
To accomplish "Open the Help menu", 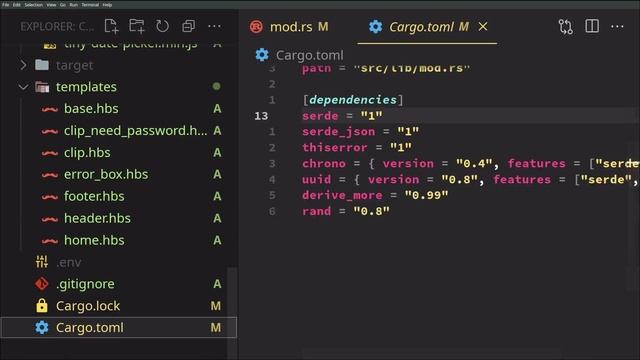I will click(x=107, y=5).
